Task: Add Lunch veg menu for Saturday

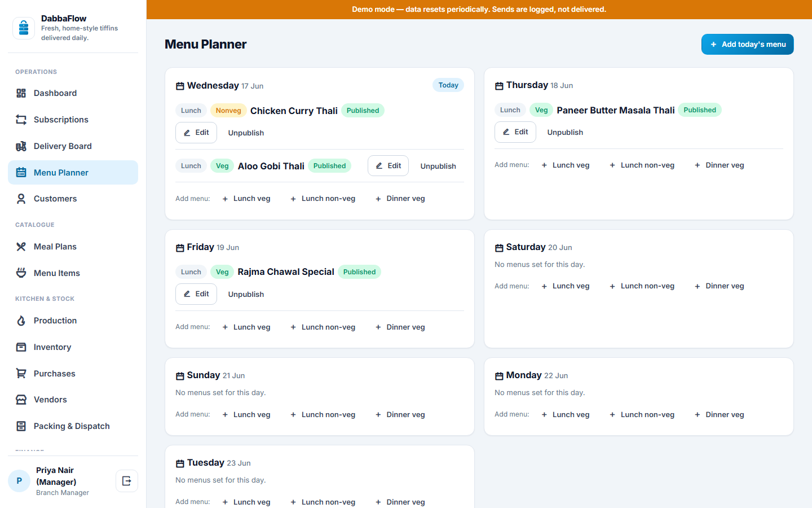Action: (x=565, y=286)
